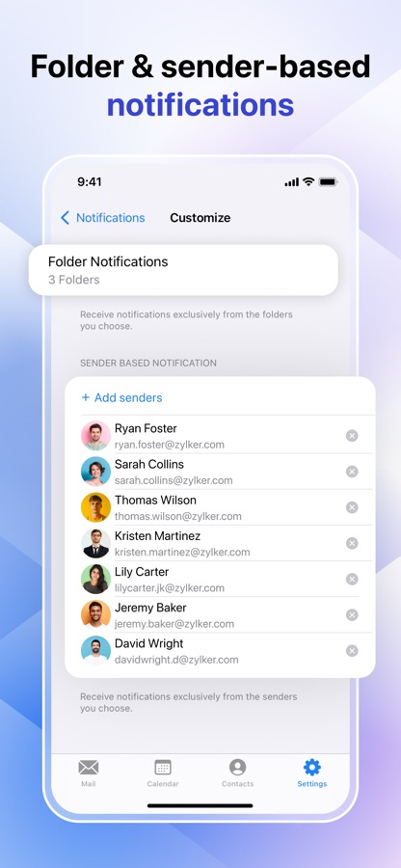This screenshot has width=401, height=868.
Task: Switch to the Contacts tab
Action: 237,773
